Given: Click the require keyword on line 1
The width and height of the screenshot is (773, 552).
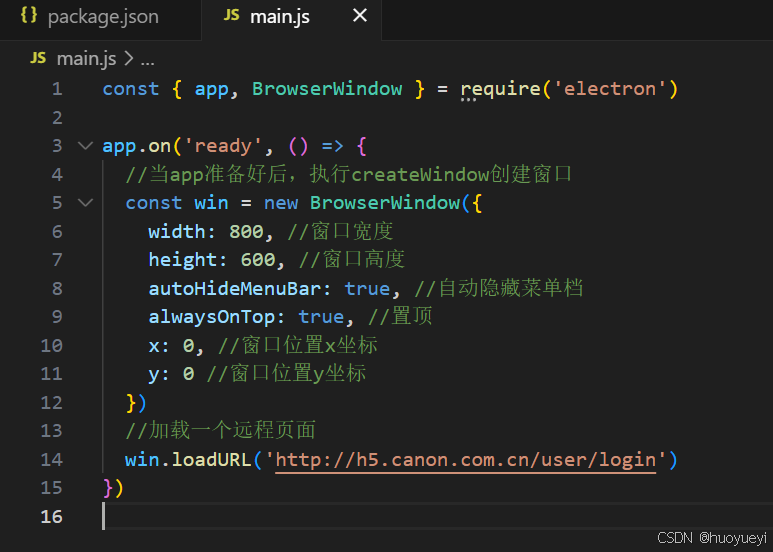Looking at the screenshot, I should click(x=500, y=90).
